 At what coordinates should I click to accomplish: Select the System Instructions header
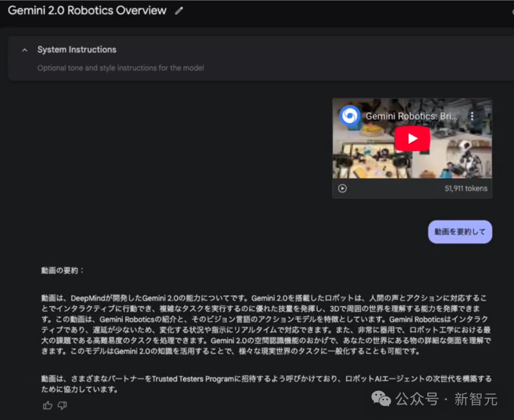click(x=77, y=50)
